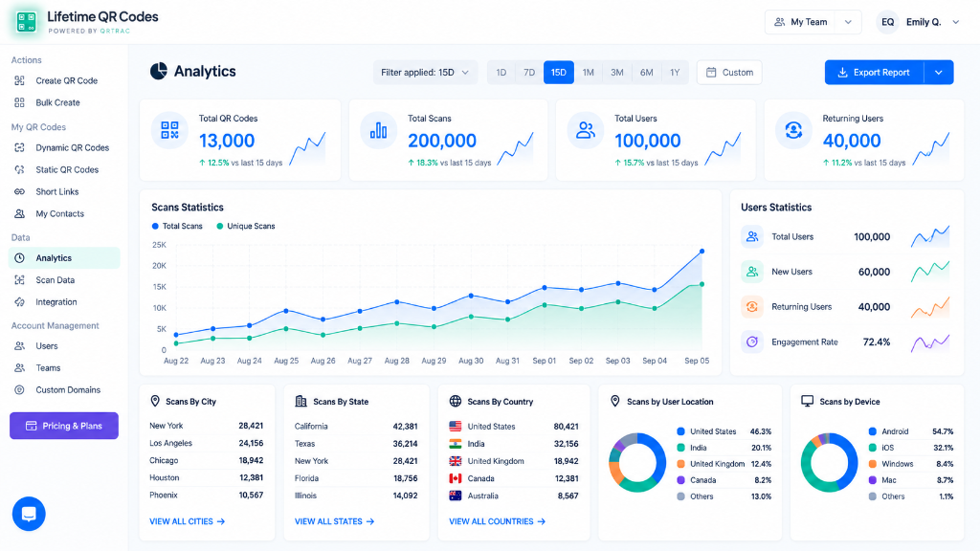This screenshot has width=980, height=551.
Task: Click the Export Report button
Action: point(874,73)
